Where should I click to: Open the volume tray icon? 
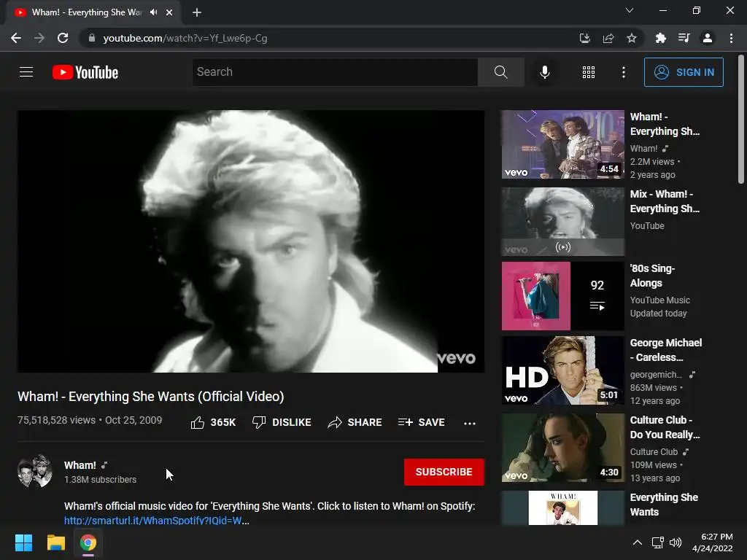pyautogui.click(x=676, y=542)
